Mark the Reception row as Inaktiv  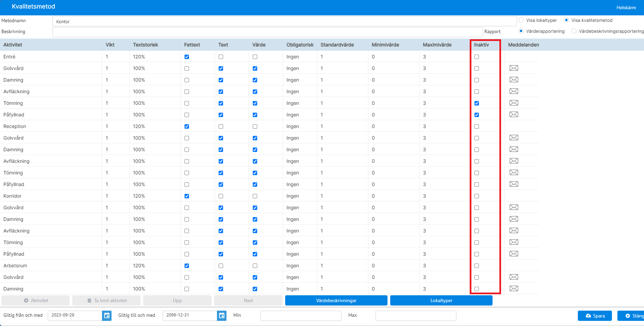tap(477, 127)
